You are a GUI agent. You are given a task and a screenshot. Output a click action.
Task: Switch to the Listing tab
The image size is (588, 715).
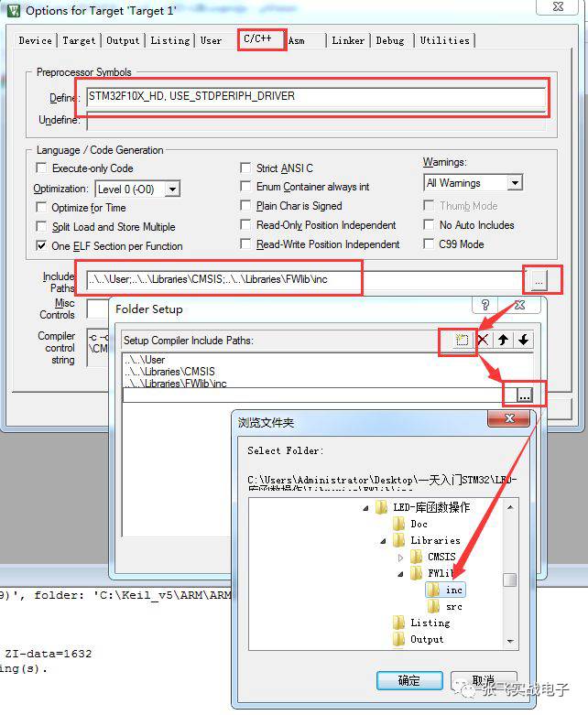pos(170,40)
